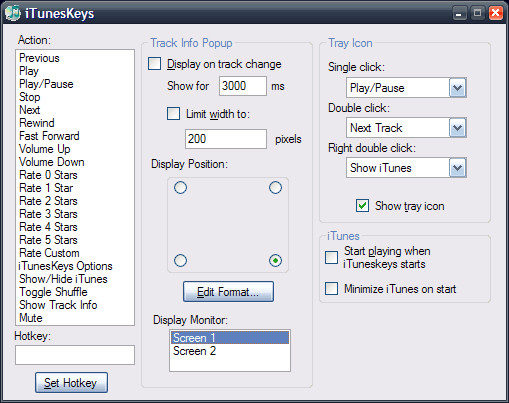
Task: Toggle the Limit width to checkbox
Action: pos(173,114)
